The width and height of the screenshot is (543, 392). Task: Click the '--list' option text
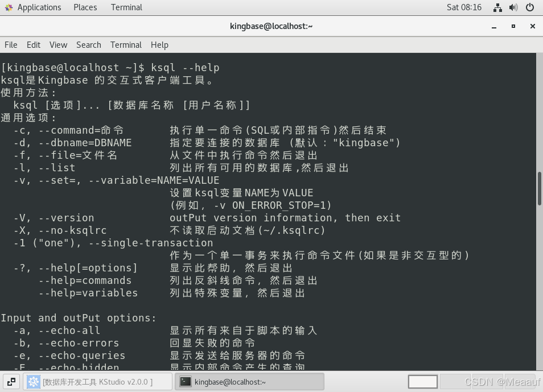pos(57,168)
